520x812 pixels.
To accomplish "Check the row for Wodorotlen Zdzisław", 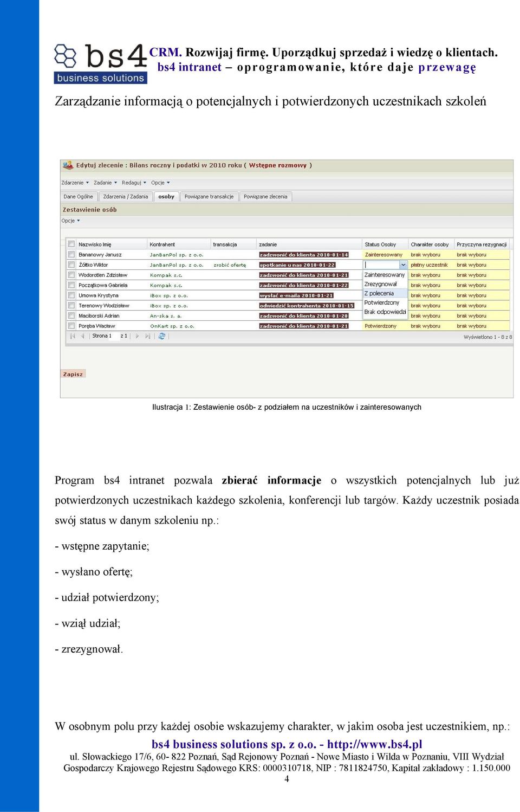I will point(71,275).
